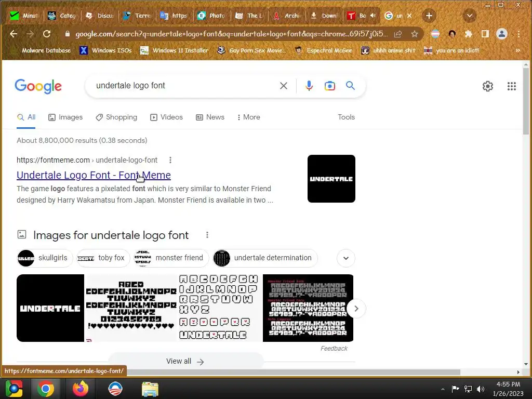Viewport: 532px width, 399px height.
Task: Click the Feedback link
Action: click(334, 349)
